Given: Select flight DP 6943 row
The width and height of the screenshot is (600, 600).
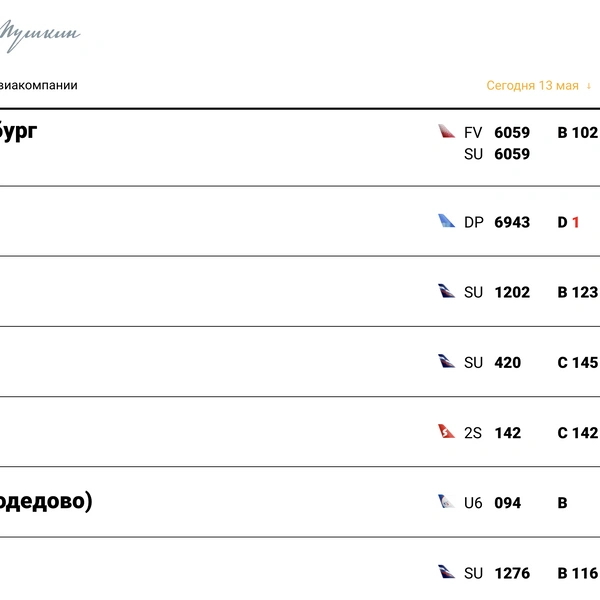Looking at the screenshot, I should point(300,222).
